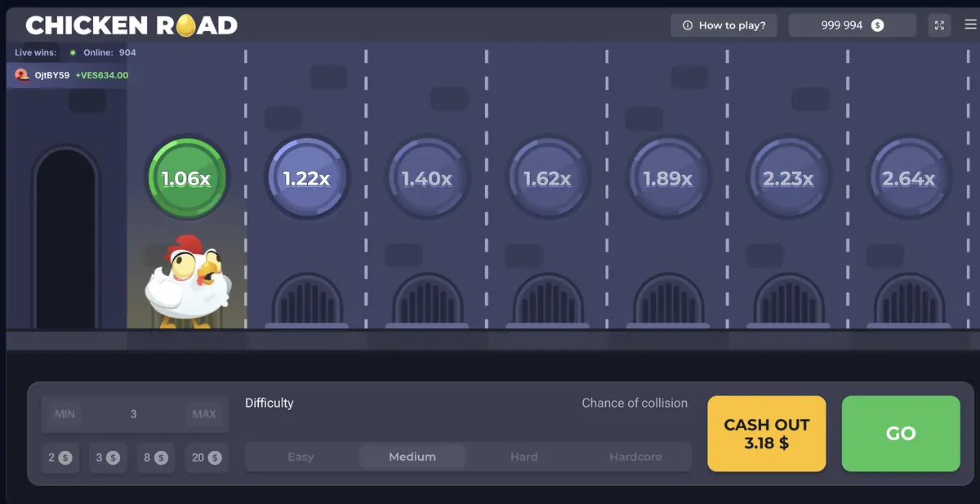The width and height of the screenshot is (980, 504).
Task: Open the fullscreen toggle icon
Action: (x=939, y=25)
